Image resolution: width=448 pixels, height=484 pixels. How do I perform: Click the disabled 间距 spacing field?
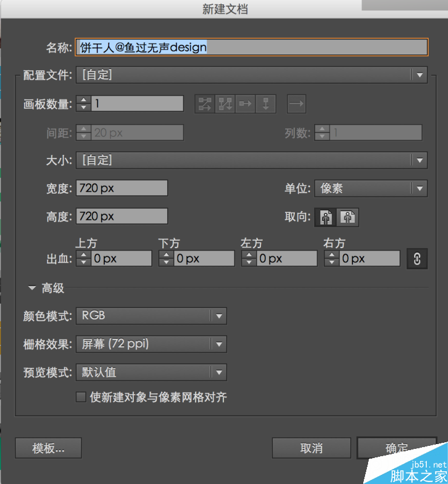(137, 132)
